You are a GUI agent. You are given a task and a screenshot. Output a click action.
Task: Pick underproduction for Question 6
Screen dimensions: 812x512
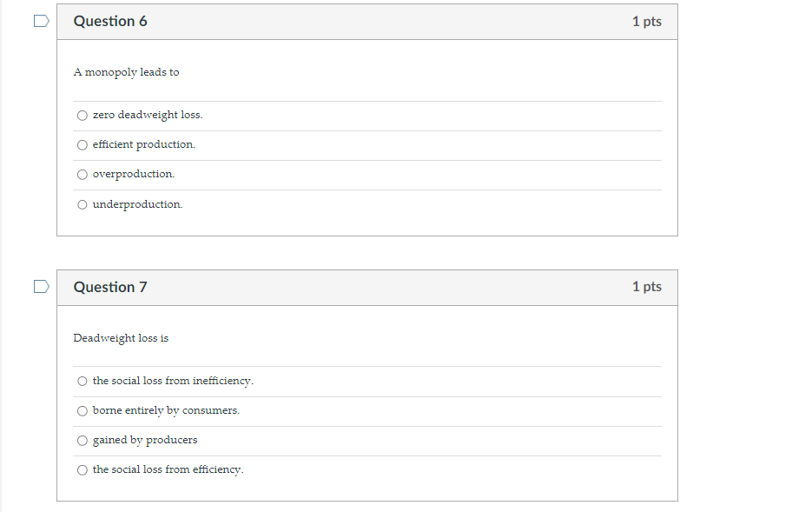click(x=82, y=204)
